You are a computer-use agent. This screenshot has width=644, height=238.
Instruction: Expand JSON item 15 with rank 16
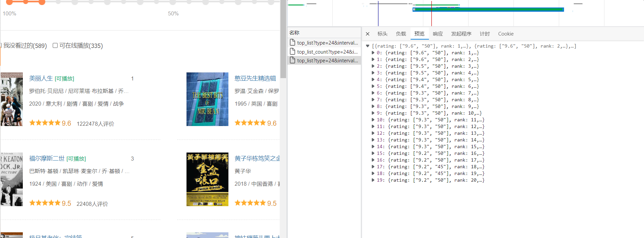[x=373, y=153]
